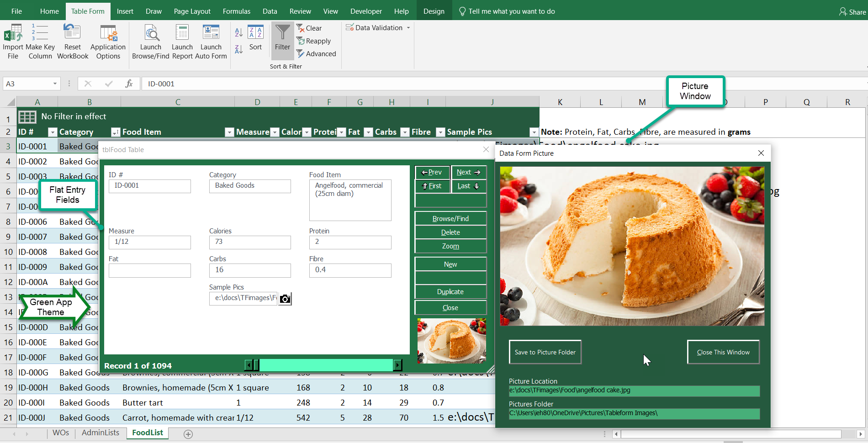This screenshot has height=443, width=868.
Task: Select the Import File tool
Action: 12,41
